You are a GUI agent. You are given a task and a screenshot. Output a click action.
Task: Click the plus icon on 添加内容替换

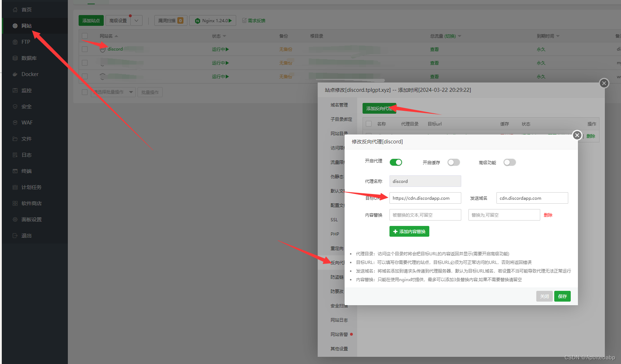pos(395,232)
